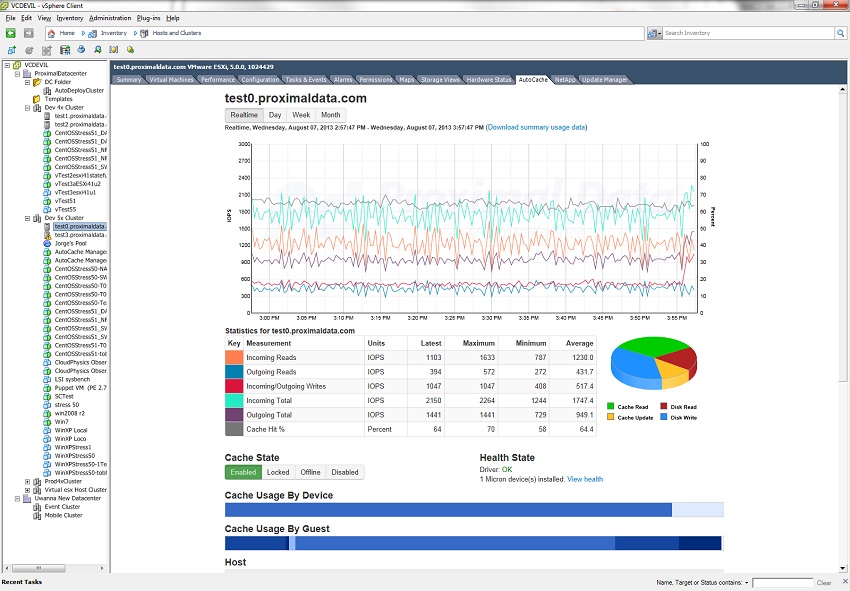This screenshot has height=591, width=850.
Task: Click the AutoDeployCluster cluster icon
Action: coord(47,91)
